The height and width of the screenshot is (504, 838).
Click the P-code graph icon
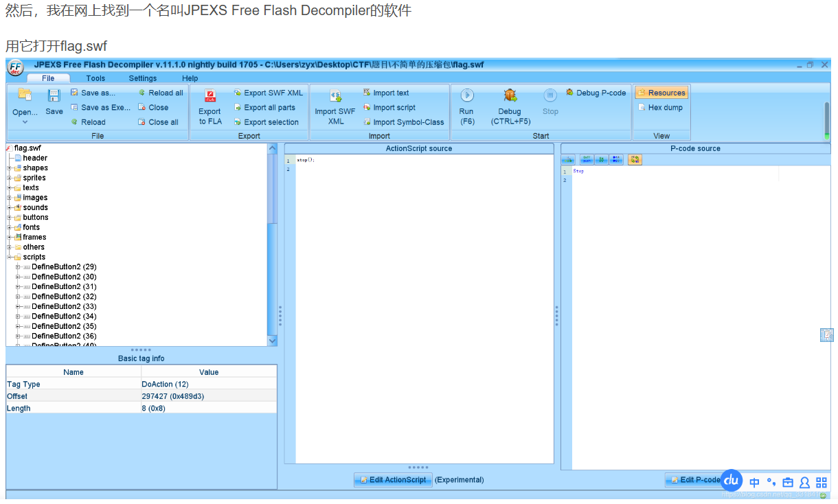tap(568, 159)
